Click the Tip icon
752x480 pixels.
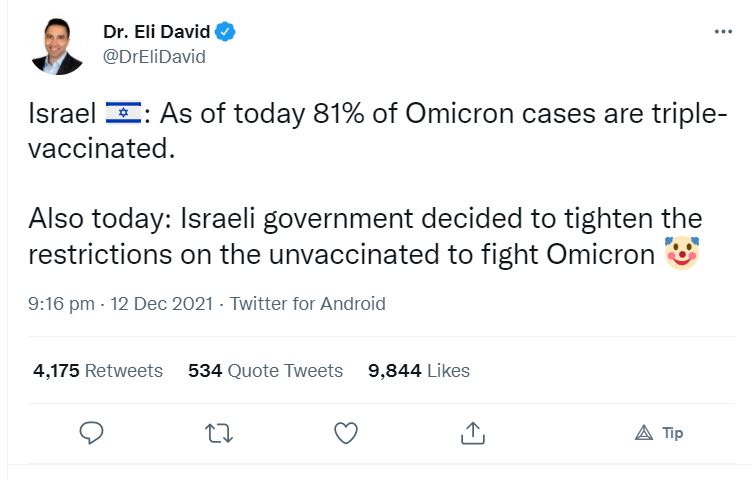(644, 433)
